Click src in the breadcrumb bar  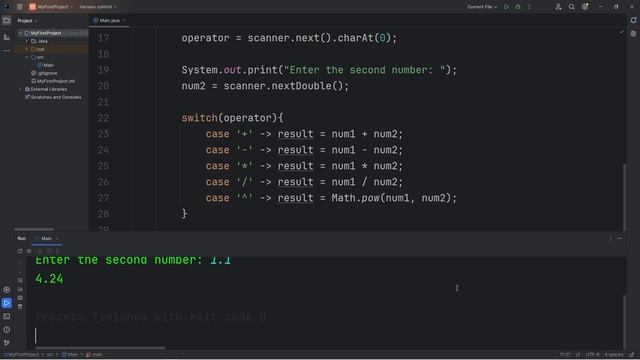point(50,355)
